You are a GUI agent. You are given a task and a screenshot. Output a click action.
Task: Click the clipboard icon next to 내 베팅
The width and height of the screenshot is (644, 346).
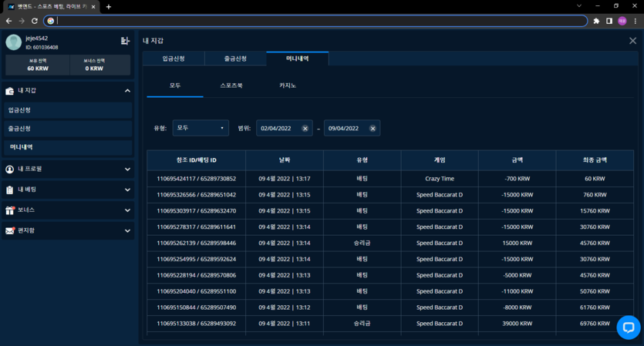pyautogui.click(x=9, y=190)
